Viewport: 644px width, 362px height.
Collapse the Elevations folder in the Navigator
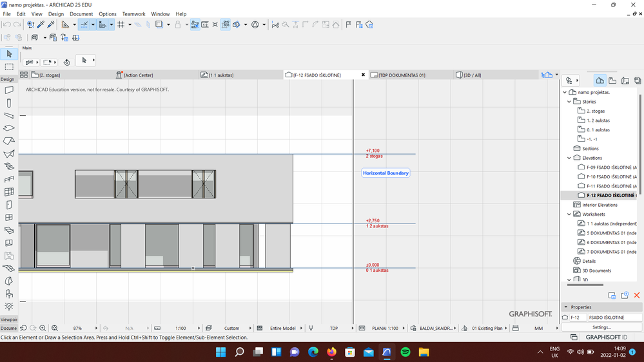click(x=569, y=158)
